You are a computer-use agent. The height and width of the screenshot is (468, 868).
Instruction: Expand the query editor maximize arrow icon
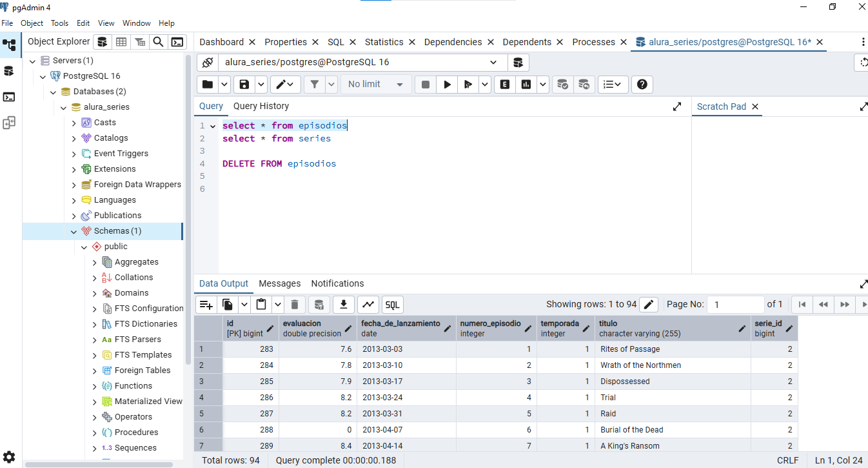[x=677, y=107]
